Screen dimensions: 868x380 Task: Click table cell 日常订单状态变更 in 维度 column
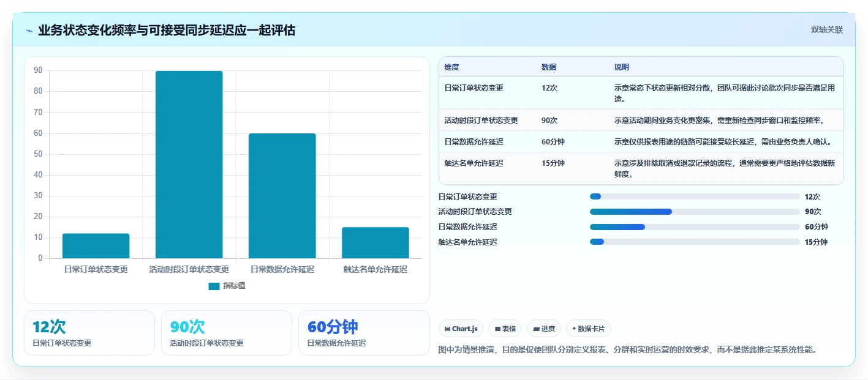coord(474,88)
